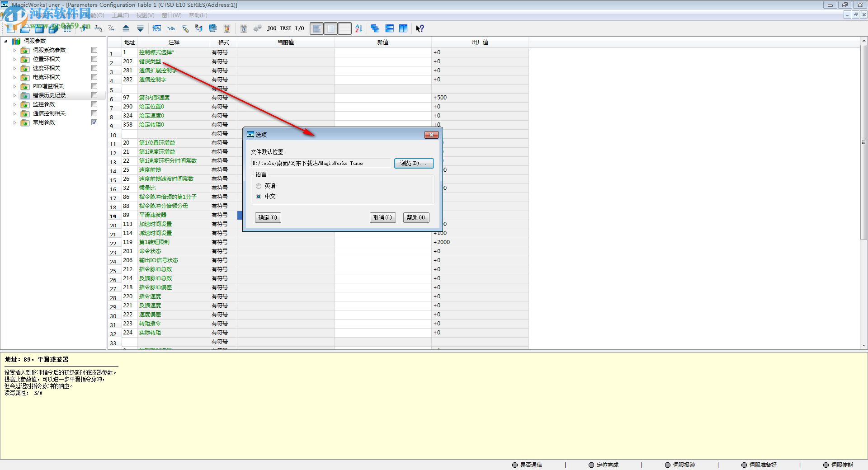The image size is (868, 470).
Task: Click the open file folder toolbar icon
Action: (x=25, y=28)
